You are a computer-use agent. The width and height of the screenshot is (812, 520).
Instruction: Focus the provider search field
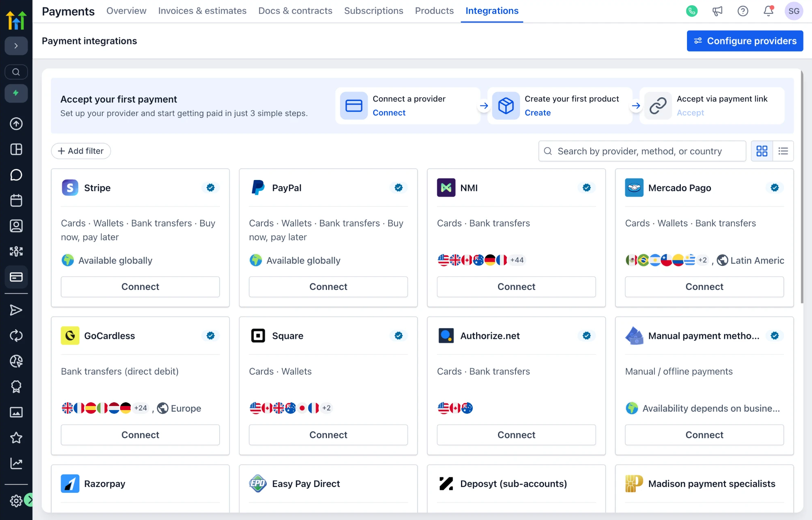click(x=642, y=151)
